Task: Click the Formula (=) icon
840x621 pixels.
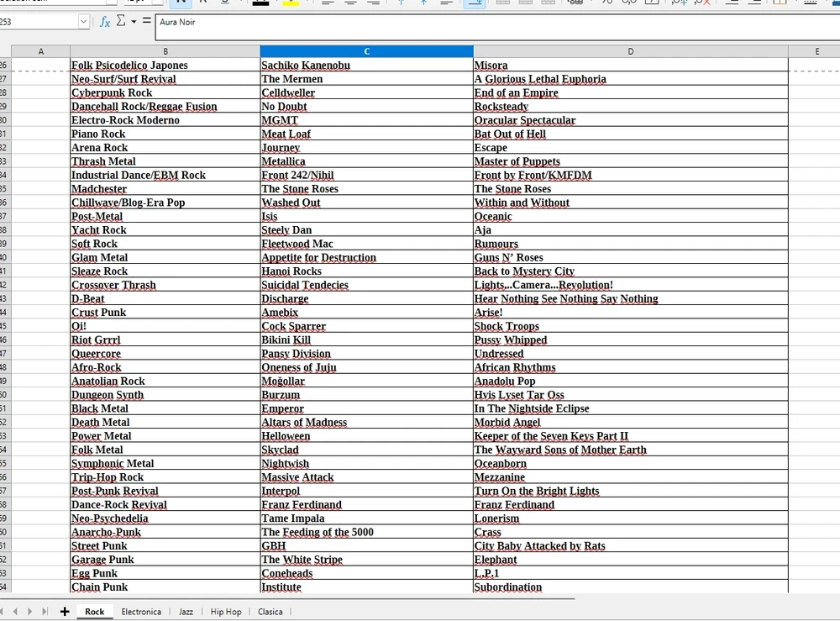Action: [147, 21]
